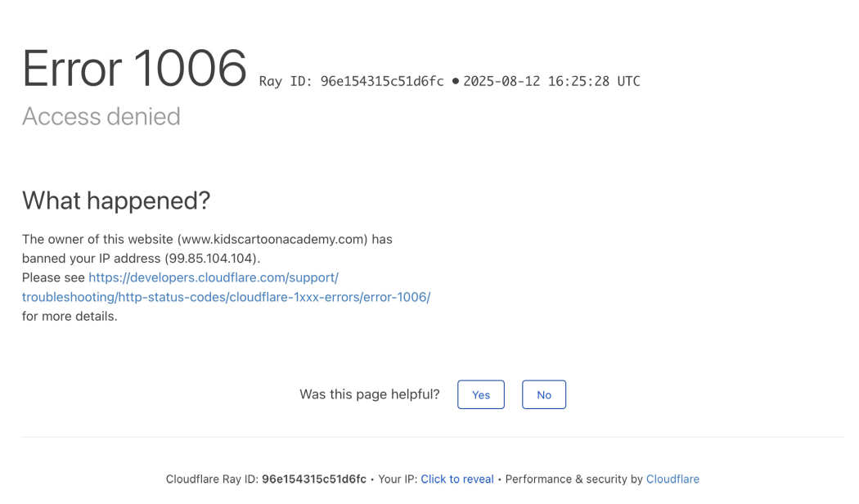This screenshot has height=504, width=859.
Task: Click the "Your IP:" footer label
Action: [398, 479]
